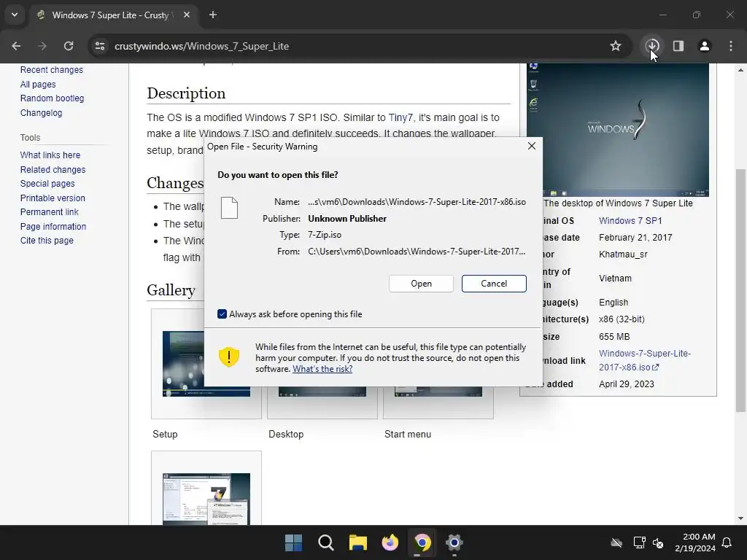Go back to previous page
The height and width of the screenshot is (560, 747).
[16, 46]
